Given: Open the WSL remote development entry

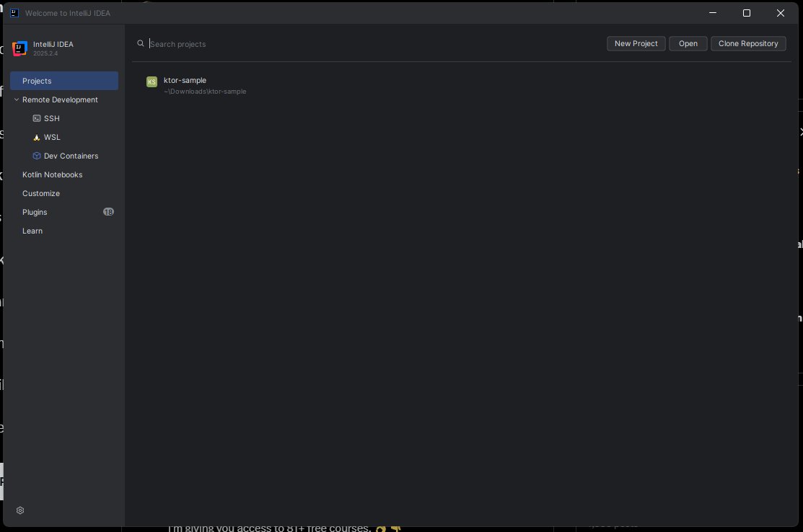Looking at the screenshot, I should click(x=64, y=137).
